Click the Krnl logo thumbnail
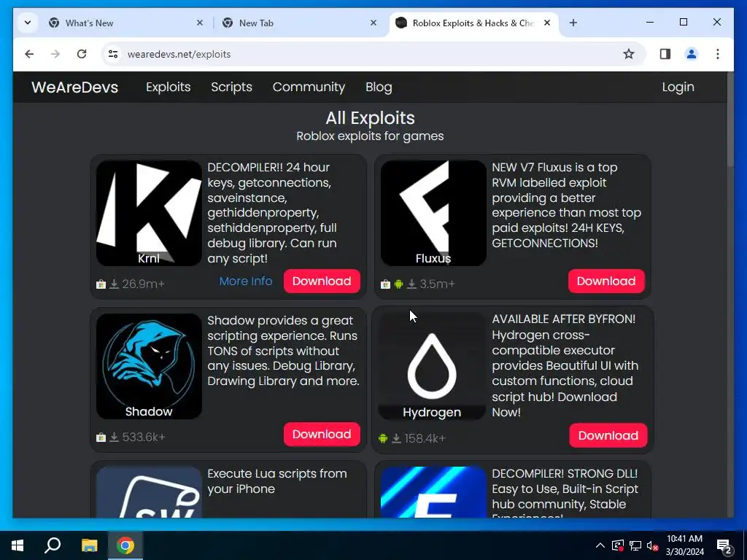Screen dimensions: 747x560 point(149,213)
